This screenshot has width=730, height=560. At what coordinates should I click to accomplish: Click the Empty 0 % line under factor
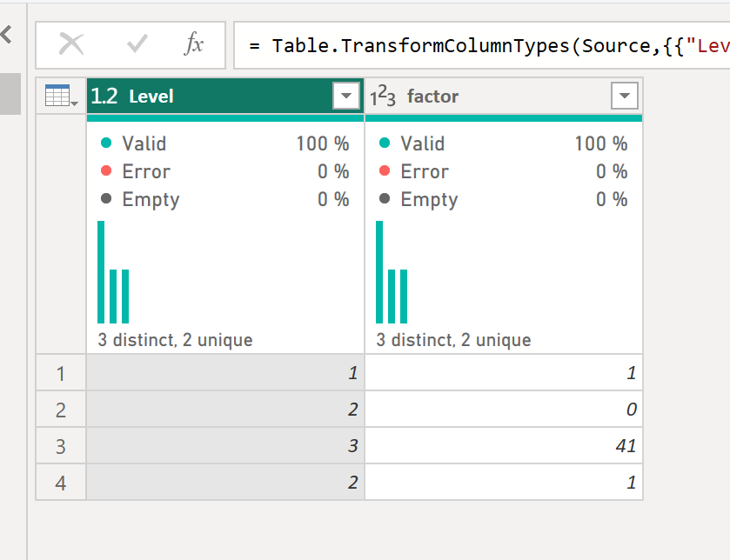tap(503, 199)
